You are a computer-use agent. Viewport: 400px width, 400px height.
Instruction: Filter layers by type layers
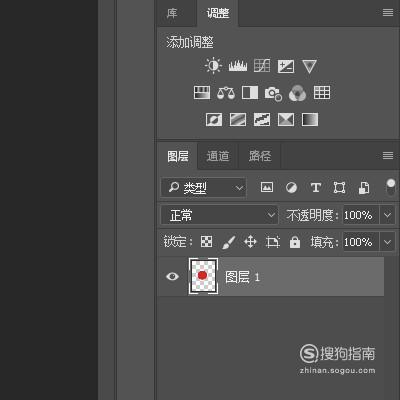pos(315,188)
